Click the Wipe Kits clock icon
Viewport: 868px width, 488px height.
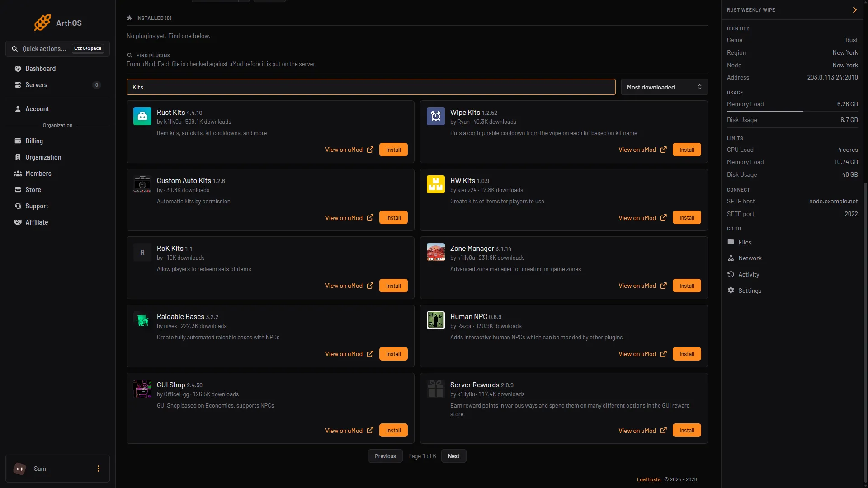point(436,116)
